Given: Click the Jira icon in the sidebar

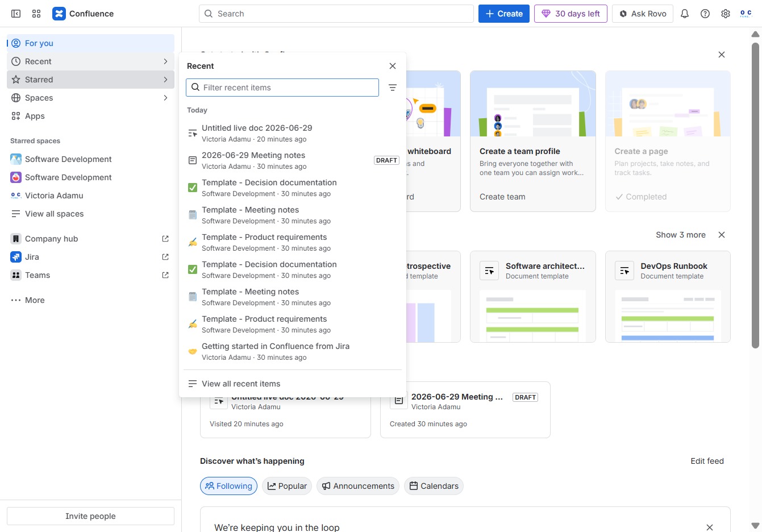Looking at the screenshot, I should point(16,257).
